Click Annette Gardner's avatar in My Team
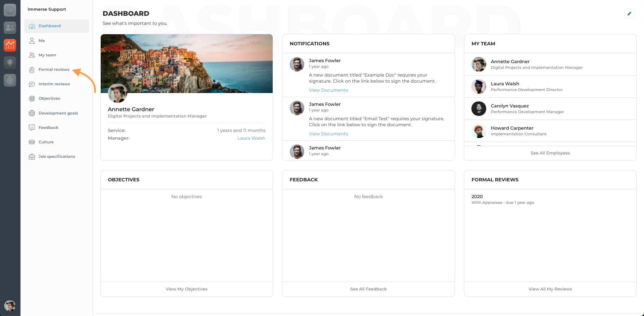Viewport: 644px width, 316px height. 479,64
